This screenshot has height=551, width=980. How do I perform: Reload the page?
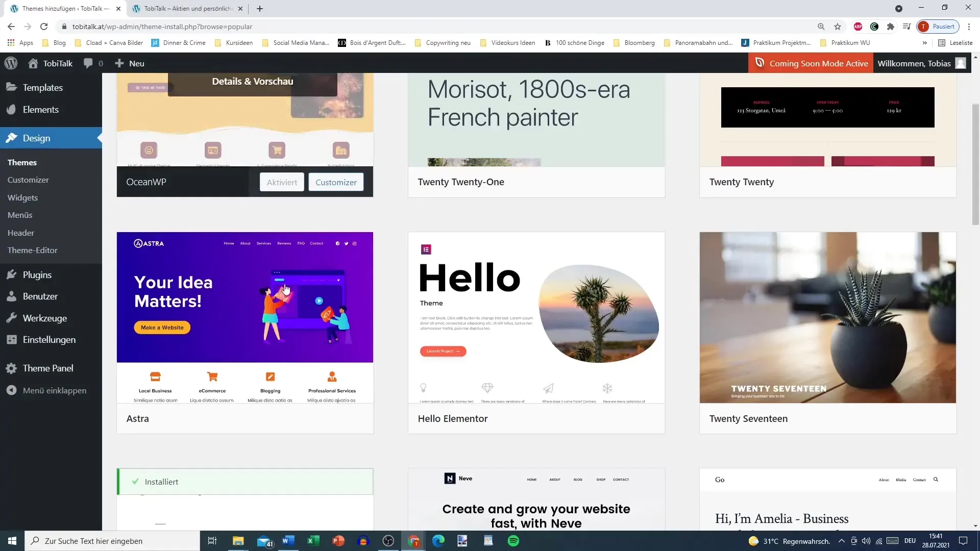pyautogui.click(x=44, y=27)
